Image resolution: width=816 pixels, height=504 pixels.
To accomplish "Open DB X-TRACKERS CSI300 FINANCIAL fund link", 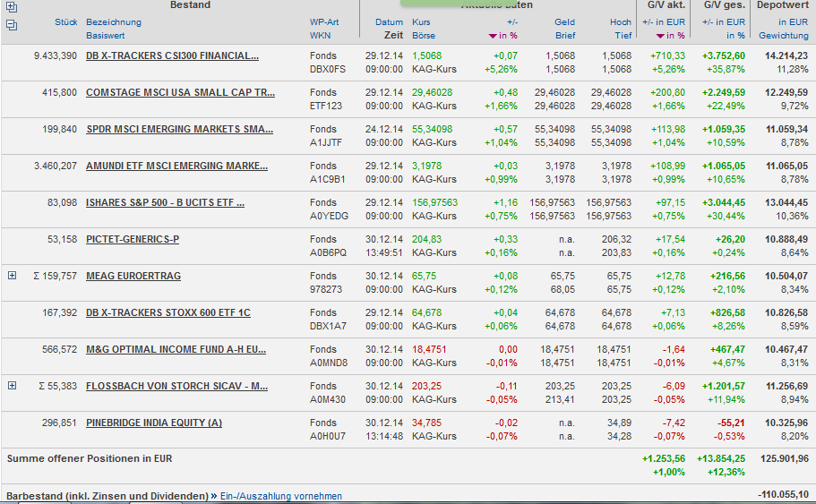I will coord(172,56).
